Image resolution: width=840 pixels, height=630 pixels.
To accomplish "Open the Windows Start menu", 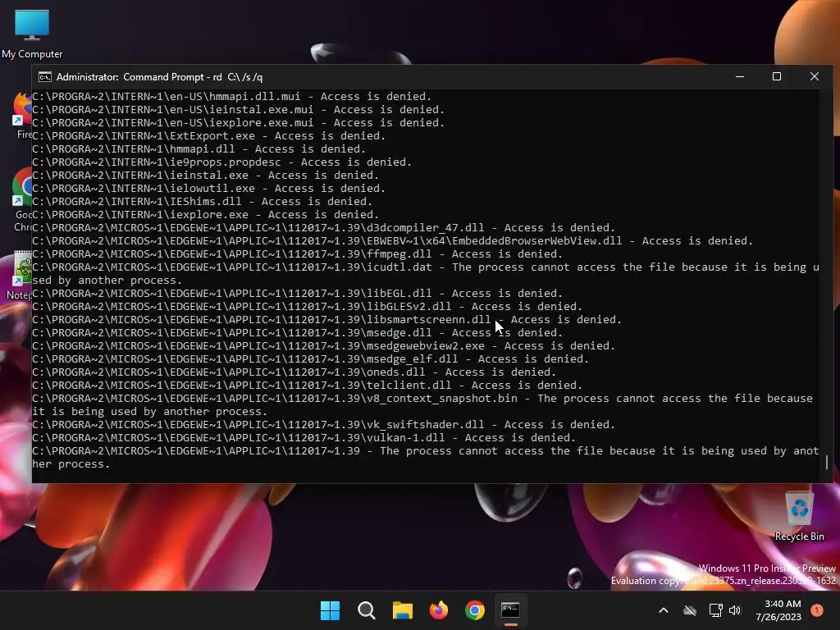I will point(330,610).
